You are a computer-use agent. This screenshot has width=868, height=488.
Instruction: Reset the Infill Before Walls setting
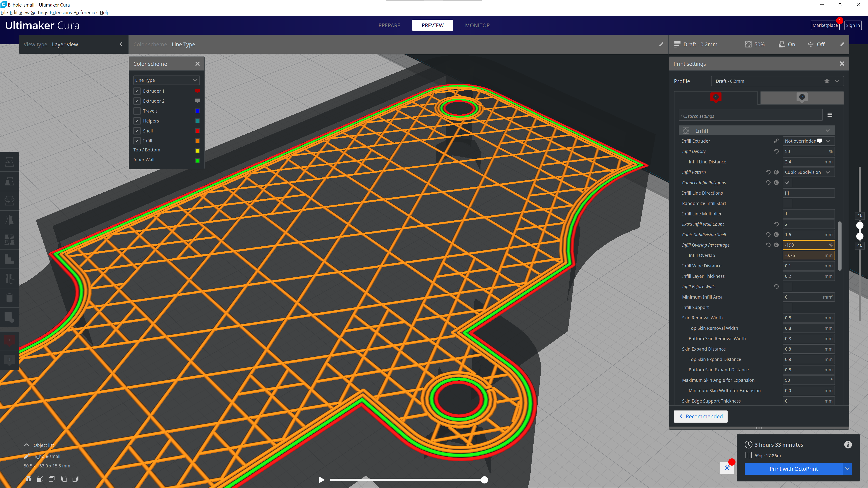776,287
